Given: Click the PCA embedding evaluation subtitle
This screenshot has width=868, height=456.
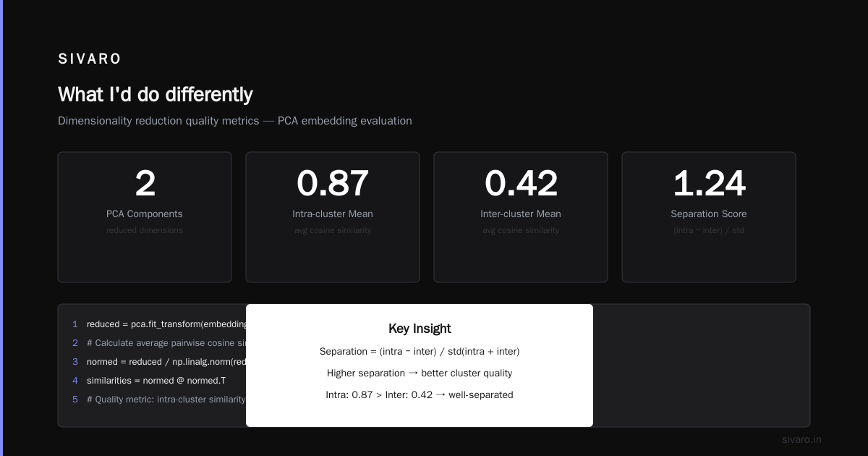Looking at the screenshot, I should coord(235,121).
